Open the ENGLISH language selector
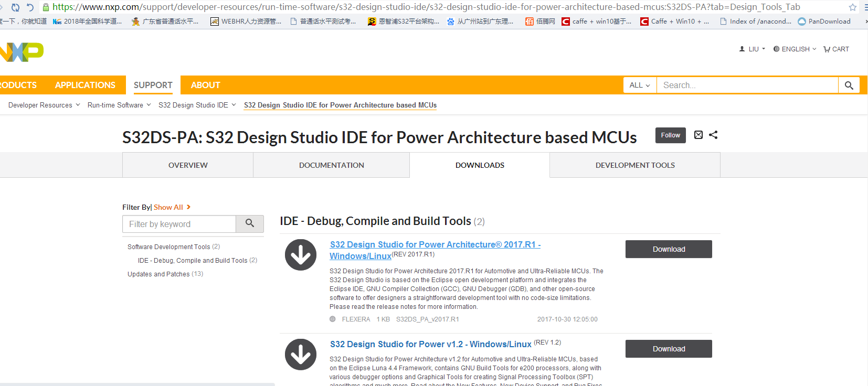The width and height of the screenshot is (868, 386). pos(795,49)
